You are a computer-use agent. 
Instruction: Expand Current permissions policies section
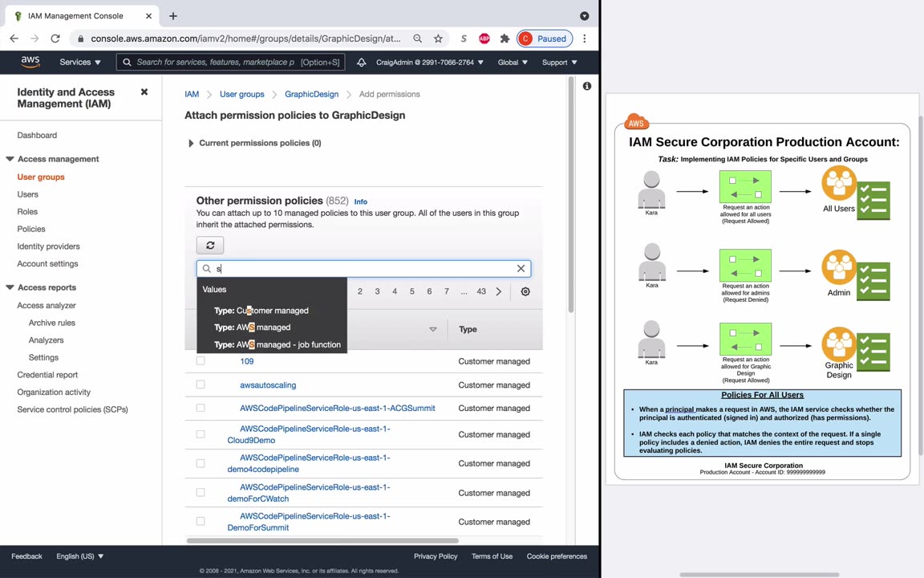click(190, 144)
